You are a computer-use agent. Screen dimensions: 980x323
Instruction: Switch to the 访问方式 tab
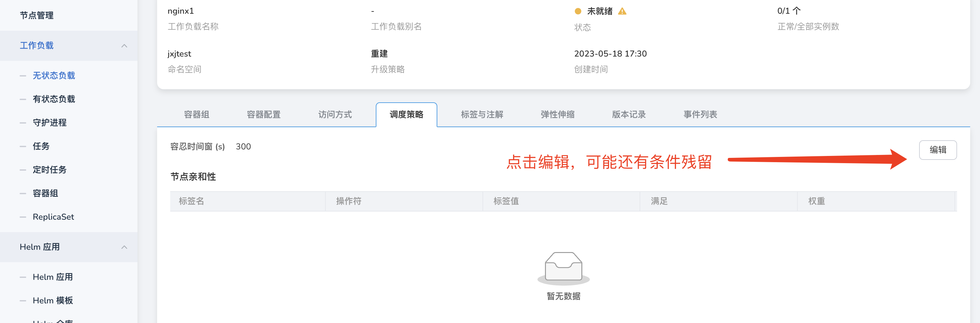click(335, 114)
